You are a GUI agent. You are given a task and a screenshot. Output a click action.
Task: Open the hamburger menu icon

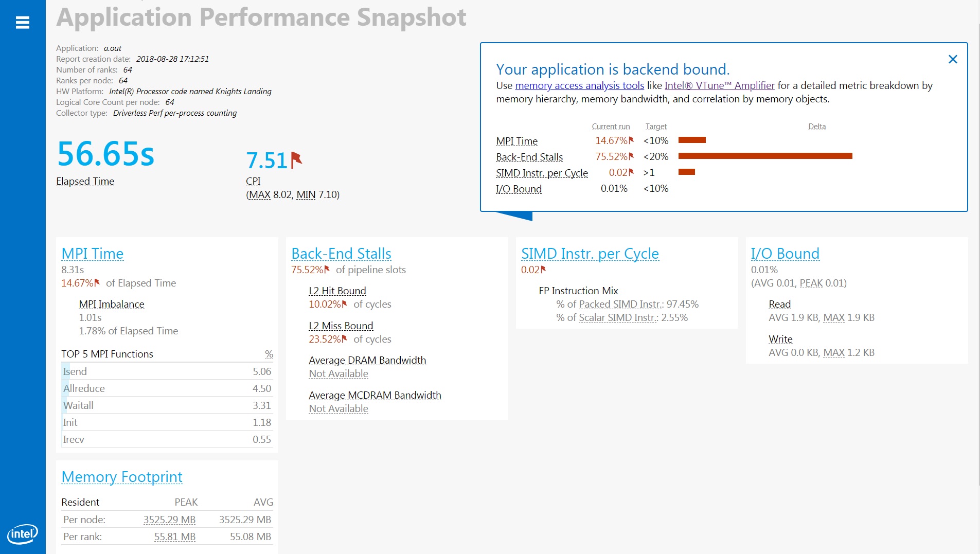pyautogui.click(x=23, y=23)
